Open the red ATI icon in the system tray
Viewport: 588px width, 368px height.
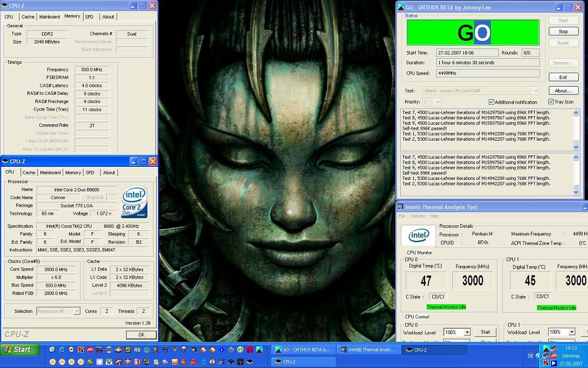click(x=554, y=355)
